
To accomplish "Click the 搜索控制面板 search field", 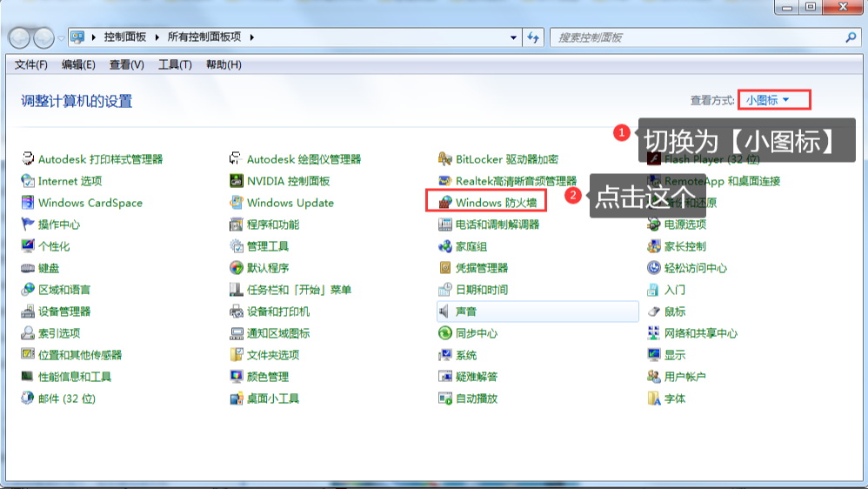I will tap(706, 37).
